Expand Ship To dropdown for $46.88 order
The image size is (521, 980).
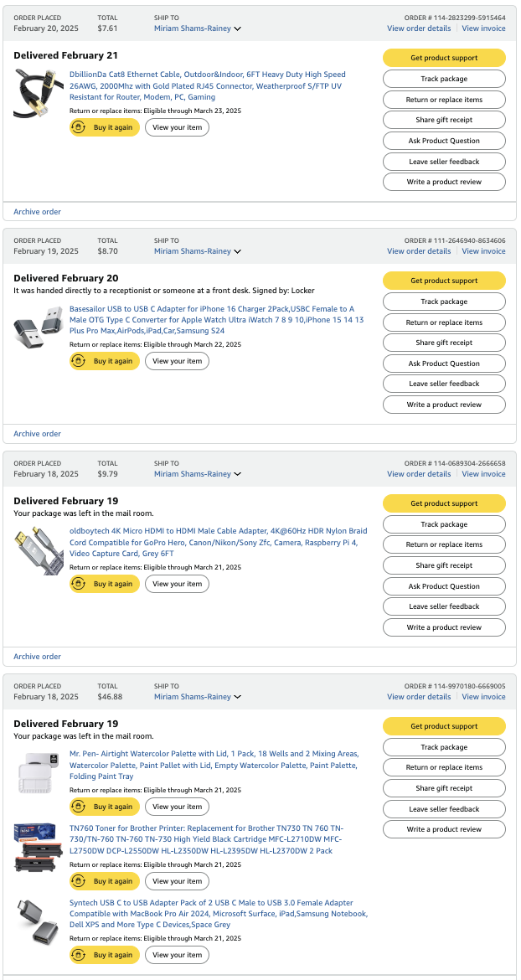coord(198,697)
